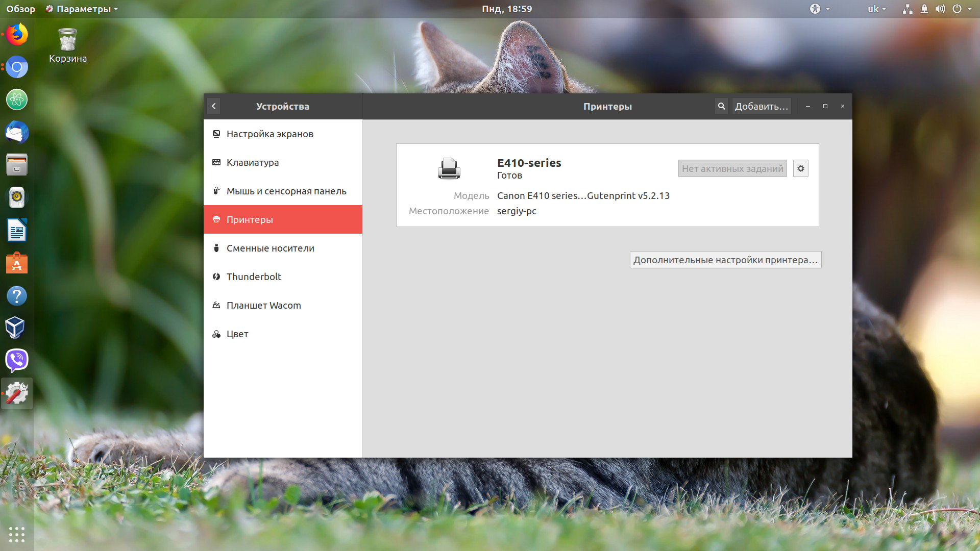Open the uk keyboard layout menu

877,9
